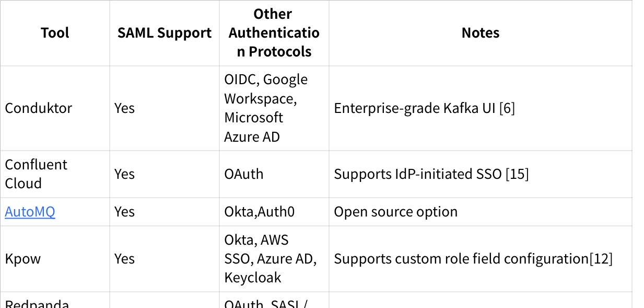
Task: Select the Confluent Cloud cell
Action: pos(36,174)
